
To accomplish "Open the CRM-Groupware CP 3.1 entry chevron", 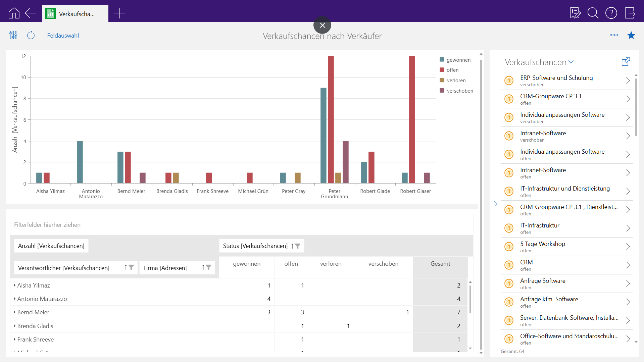I will click(628, 99).
